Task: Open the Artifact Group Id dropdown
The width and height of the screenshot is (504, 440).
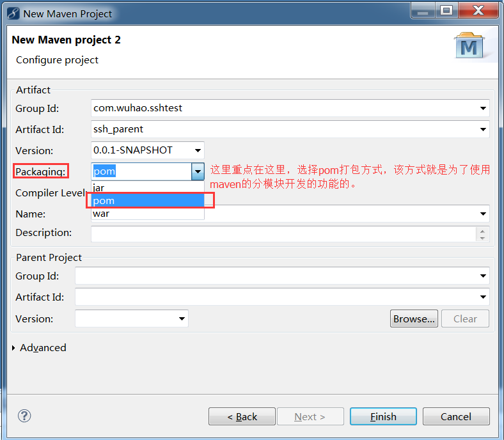Action: point(484,108)
